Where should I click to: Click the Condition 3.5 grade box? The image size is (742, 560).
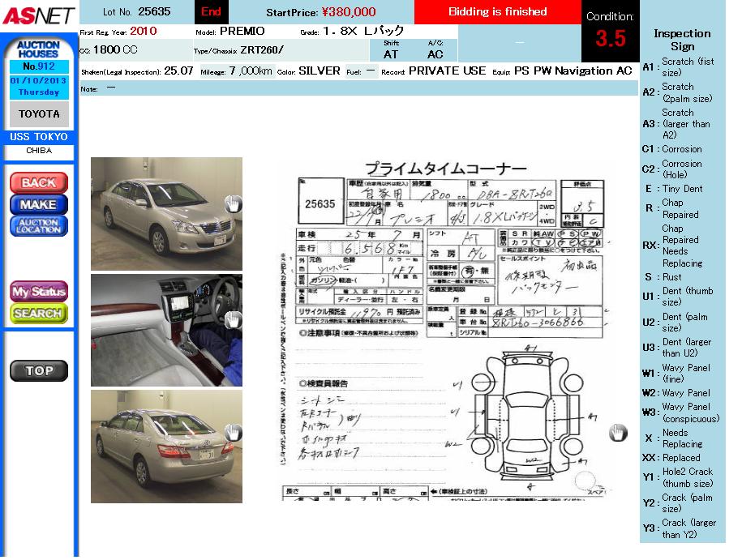pyautogui.click(x=611, y=32)
